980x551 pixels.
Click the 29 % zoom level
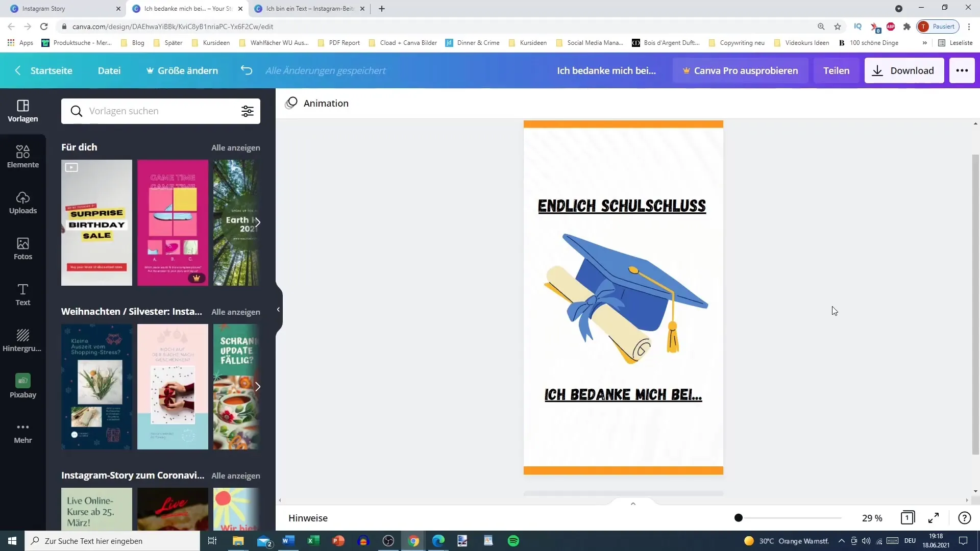(872, 518)
